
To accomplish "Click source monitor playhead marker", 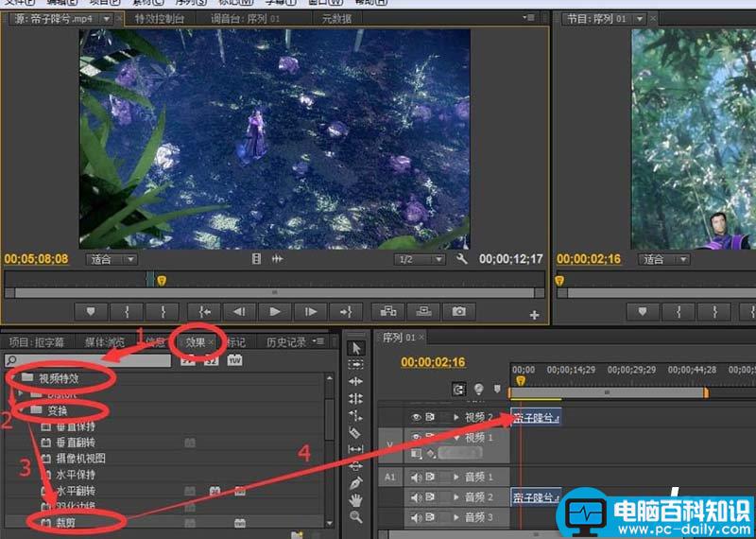I will 162,280.
